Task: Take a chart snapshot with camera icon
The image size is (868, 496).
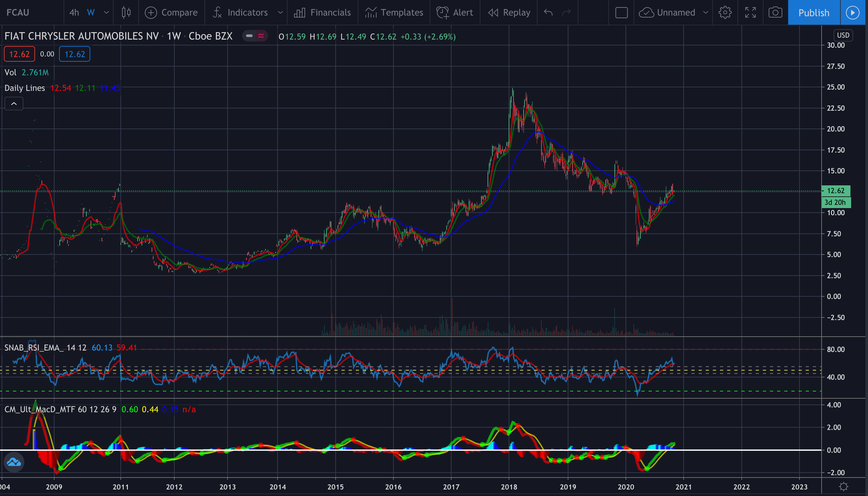Action: tap(775, 13)
